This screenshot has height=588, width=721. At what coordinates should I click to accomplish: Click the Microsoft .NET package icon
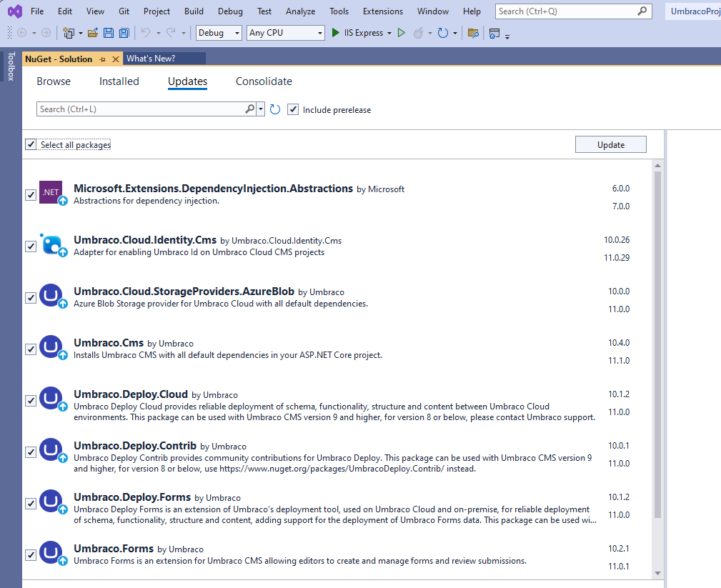pos(51,192)
